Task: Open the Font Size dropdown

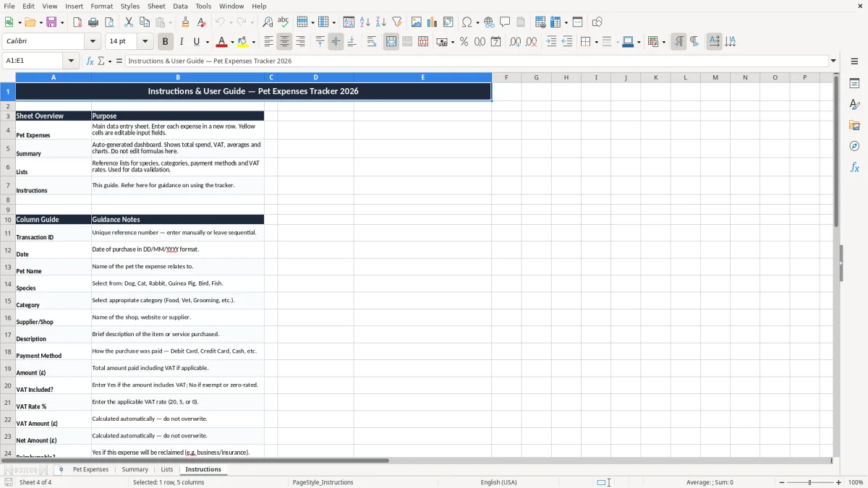Action: [x=145, y=42]
